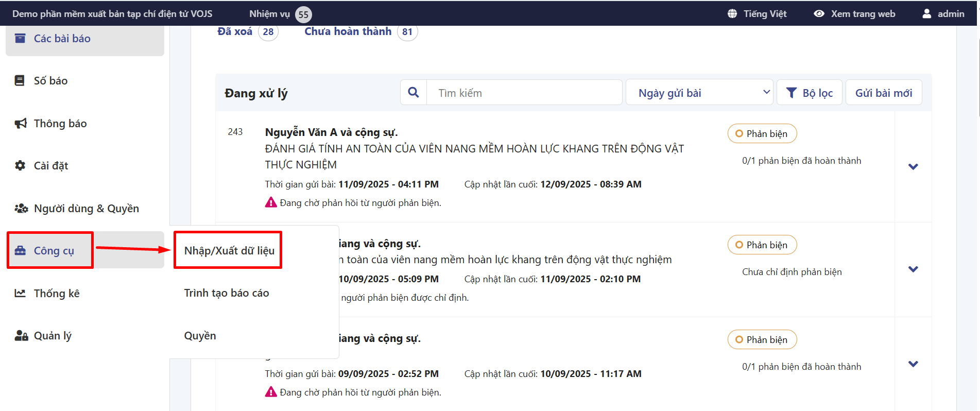The height and width of the screenshot is (411, 980).
Task: Click the Thống kê chart icon
Action: [20, 294]
